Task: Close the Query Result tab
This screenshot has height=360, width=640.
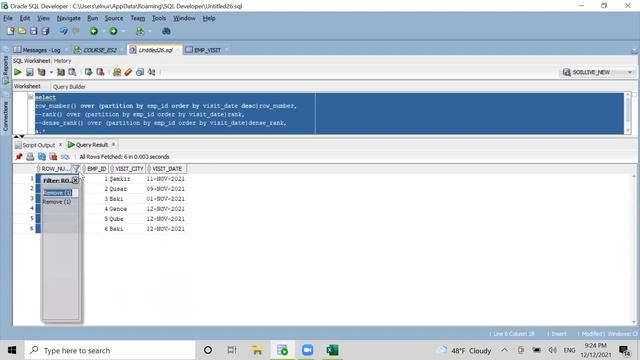Action: 113,144
